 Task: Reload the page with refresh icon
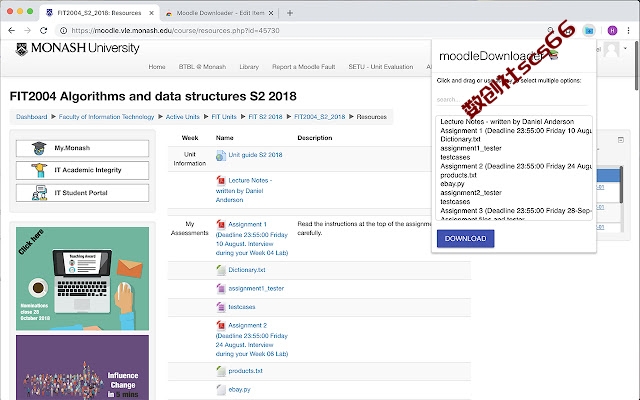pyautogui.click(x=43, y=30)
